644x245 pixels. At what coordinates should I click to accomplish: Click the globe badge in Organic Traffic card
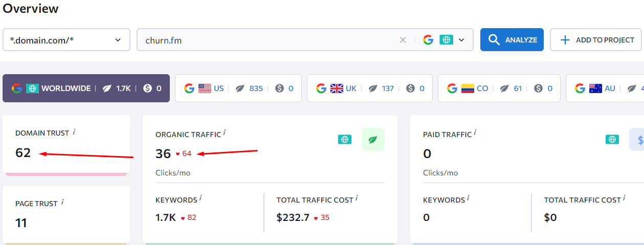(345, 140)
